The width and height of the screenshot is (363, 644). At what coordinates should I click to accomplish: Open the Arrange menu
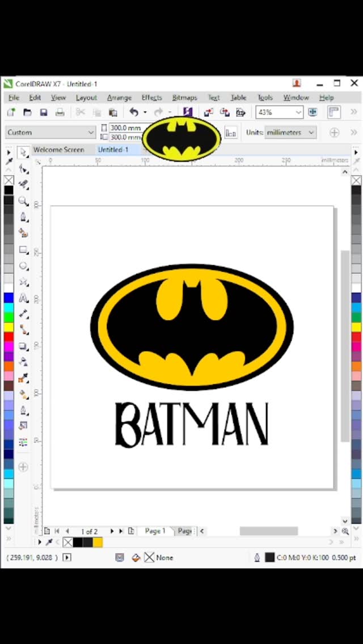119,98
